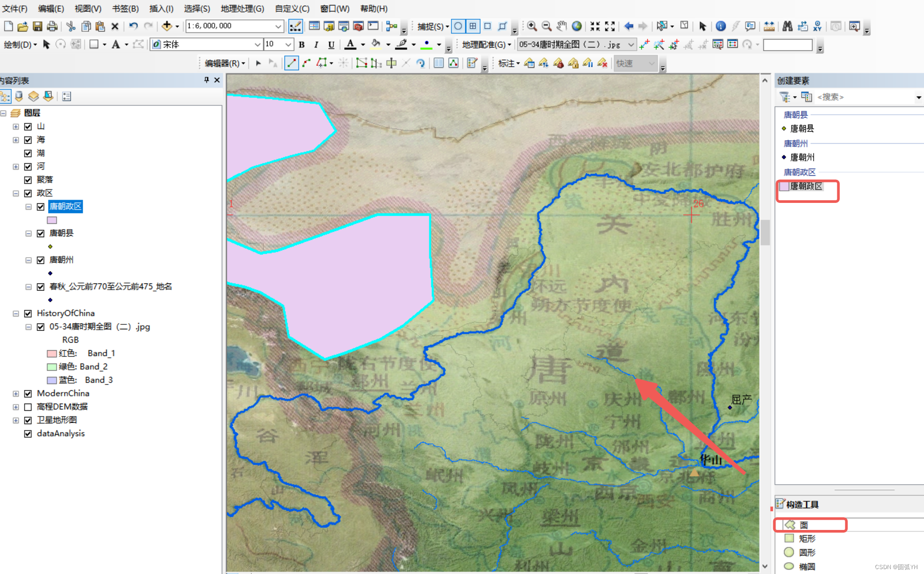
Task: Click the Identify info tool
Action: point(720,26)
